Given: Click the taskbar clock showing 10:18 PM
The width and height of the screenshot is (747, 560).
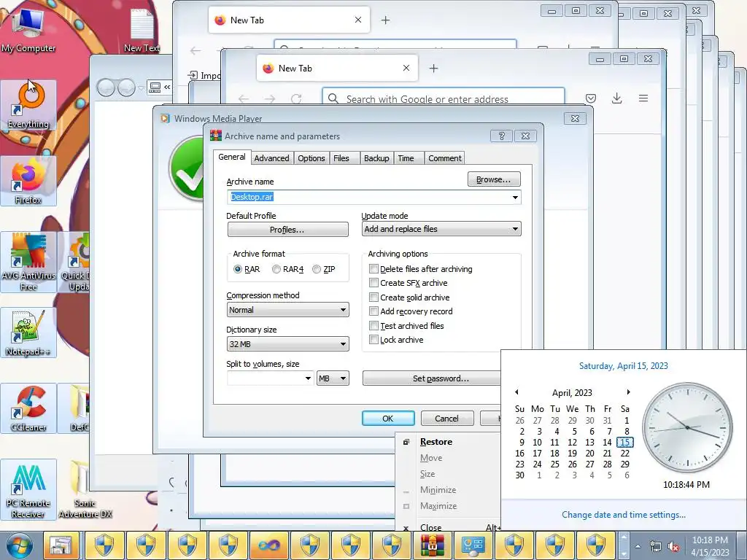Looking at the screenshot, I should (710, 546).
